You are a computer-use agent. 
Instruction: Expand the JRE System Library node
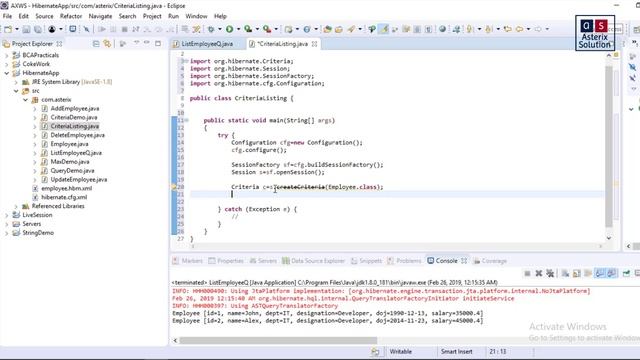pos(16,82)
